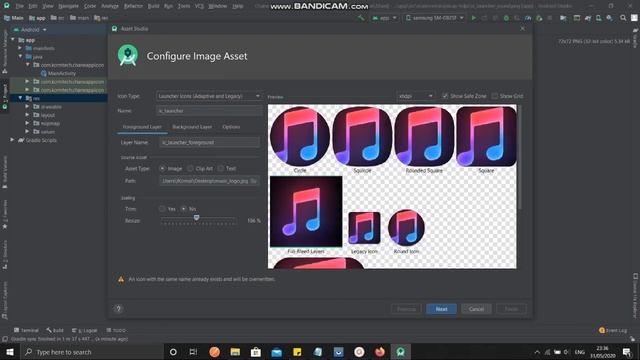Open the AVD Manager toolbar icon
Screen dimensions: 640x360
coord(598,18)
